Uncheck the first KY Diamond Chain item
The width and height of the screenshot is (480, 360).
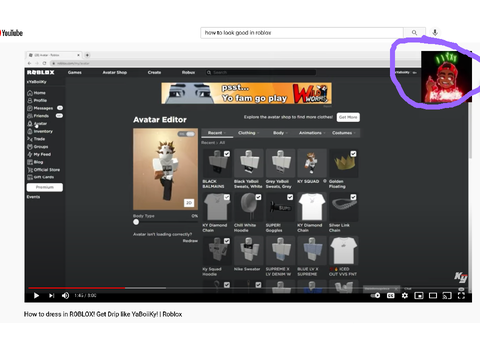227,197
